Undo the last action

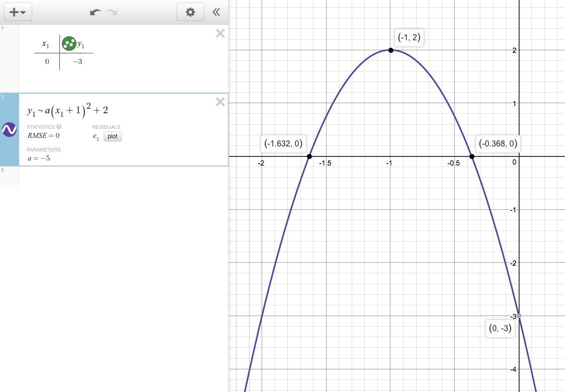click(96, 12)
